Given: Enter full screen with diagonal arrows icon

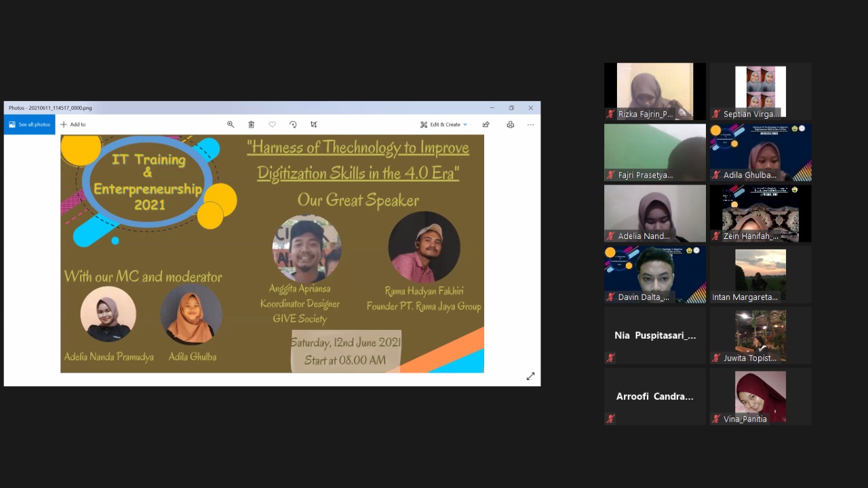Looking at the screenshot, I should pyautogui.click(x=530, y=376).
